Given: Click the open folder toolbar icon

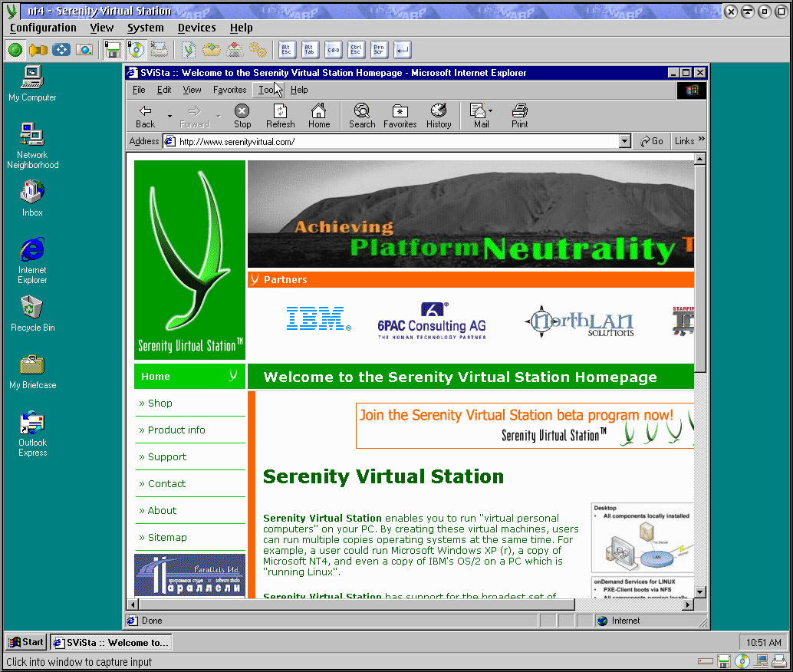Looking at the screenshot, I should tap(212, 50).
